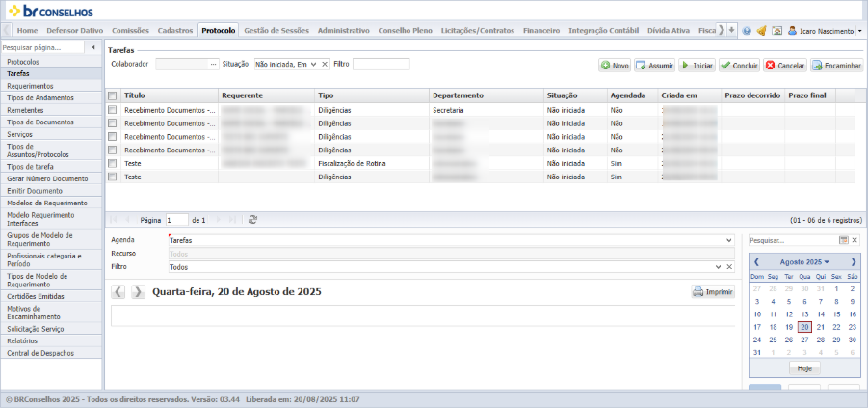Screen dimensions: 868x408
Task: Tick checkbox for first Recebimento Documentos row
Action: 113,110
